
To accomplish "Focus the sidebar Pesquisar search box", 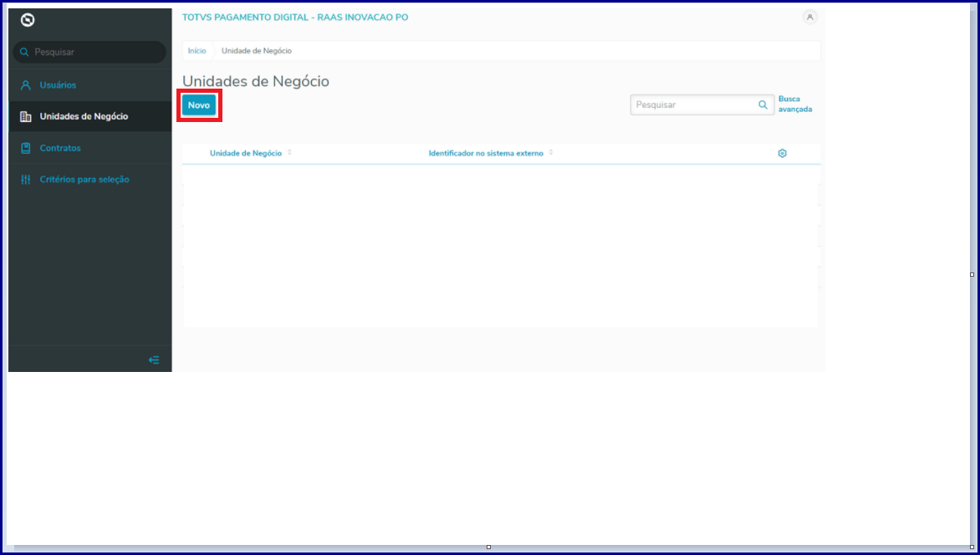I will tap(89, 52).
